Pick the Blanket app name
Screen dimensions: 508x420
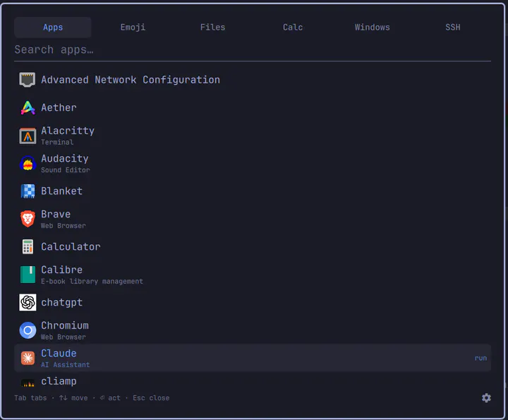pyautogui.click(x=61, y=191)
